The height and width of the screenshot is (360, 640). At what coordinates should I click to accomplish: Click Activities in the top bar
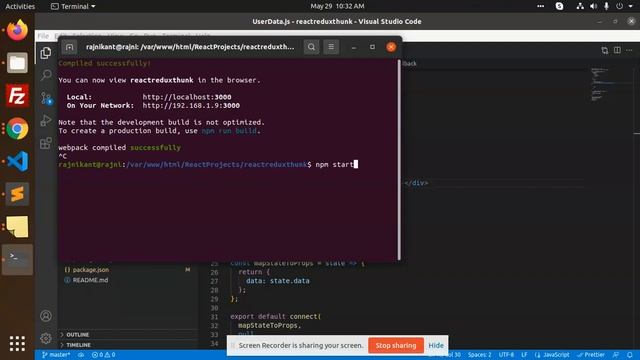(20, 6)
